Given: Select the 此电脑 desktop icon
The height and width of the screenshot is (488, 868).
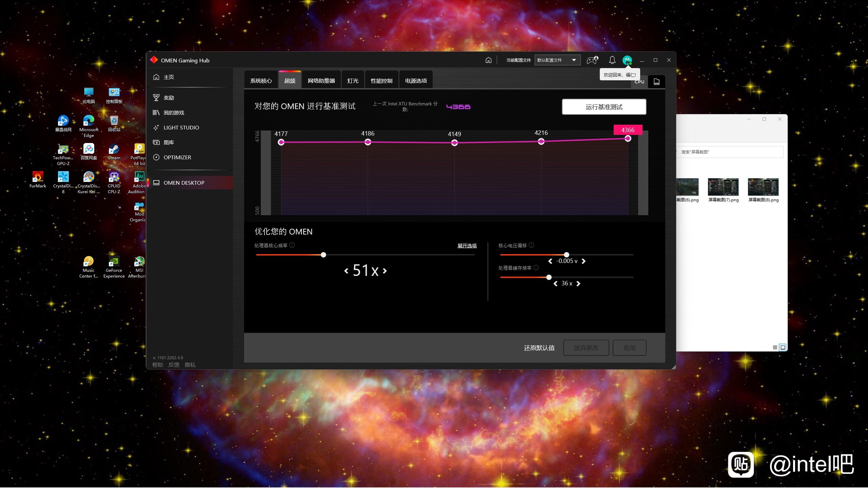Looking at the screenshot, I should click(89, 95).
